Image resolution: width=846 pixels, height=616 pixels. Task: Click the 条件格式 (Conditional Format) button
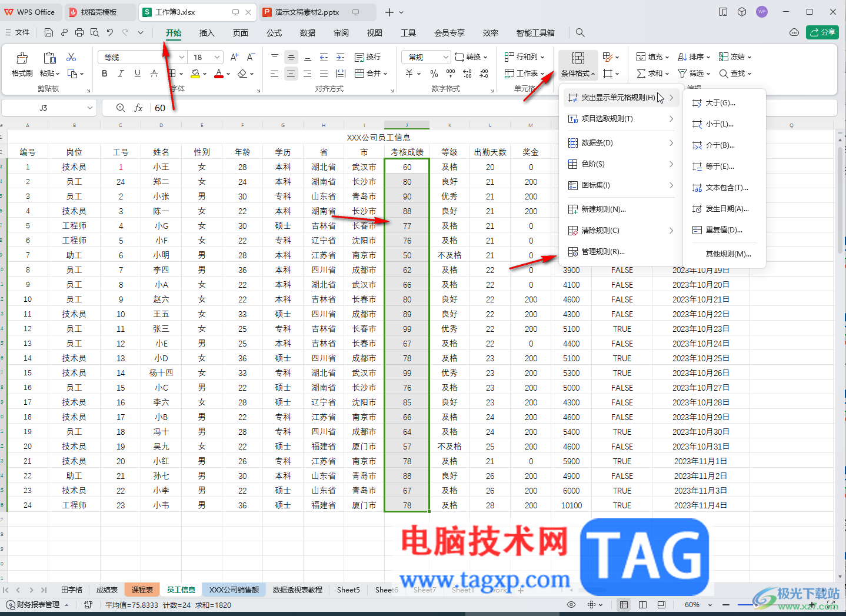(578, 65)
